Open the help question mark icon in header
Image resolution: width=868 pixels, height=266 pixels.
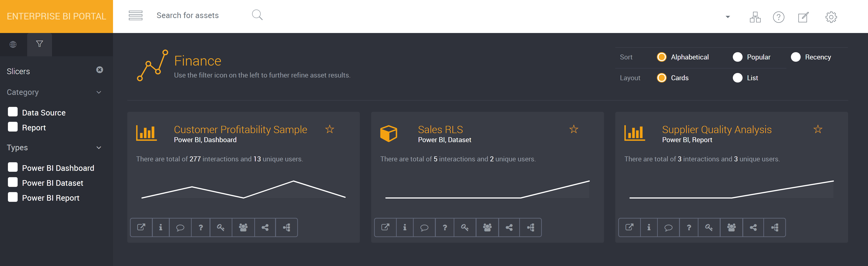(778, 17)
